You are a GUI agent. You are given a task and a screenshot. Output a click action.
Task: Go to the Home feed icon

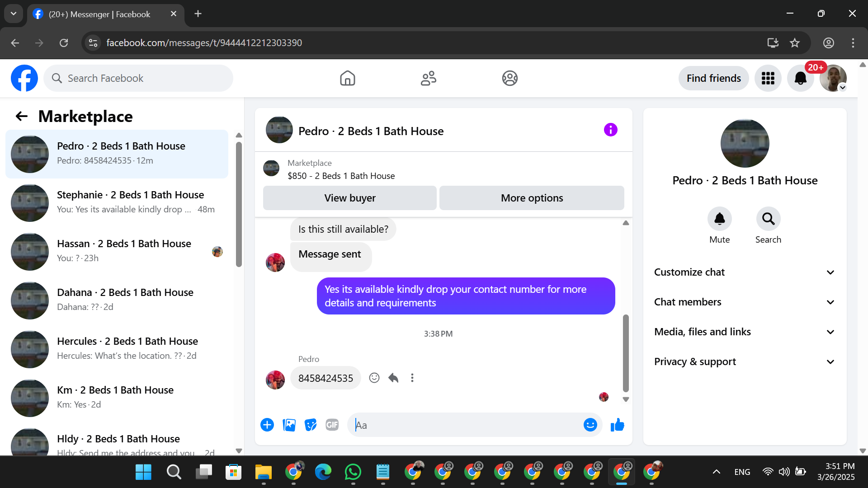tap(347, 78)
